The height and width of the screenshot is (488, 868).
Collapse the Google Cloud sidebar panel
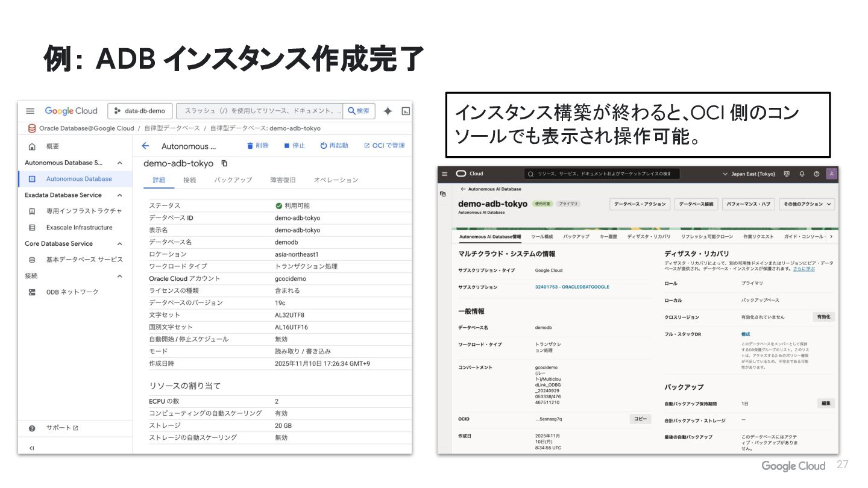[x=31, y=448]
